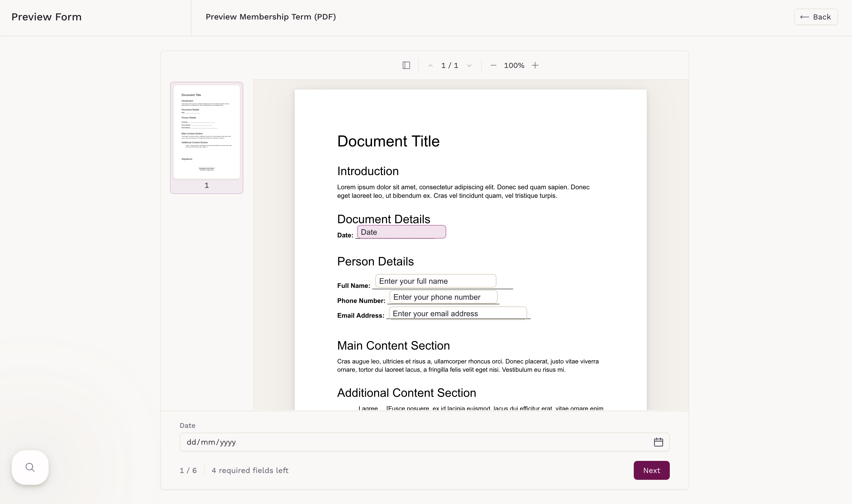Viewport: 852px width, 504px height.
Task: Zoom out with the minus icon
Action: [493, 65]
